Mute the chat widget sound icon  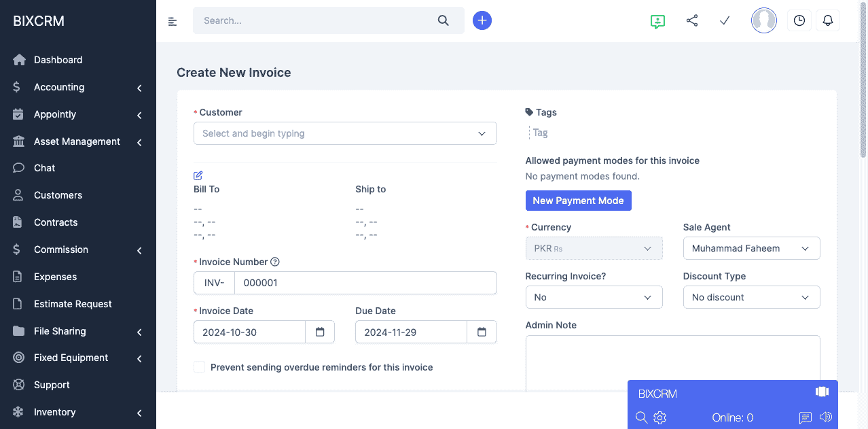(x=826, y=417)
